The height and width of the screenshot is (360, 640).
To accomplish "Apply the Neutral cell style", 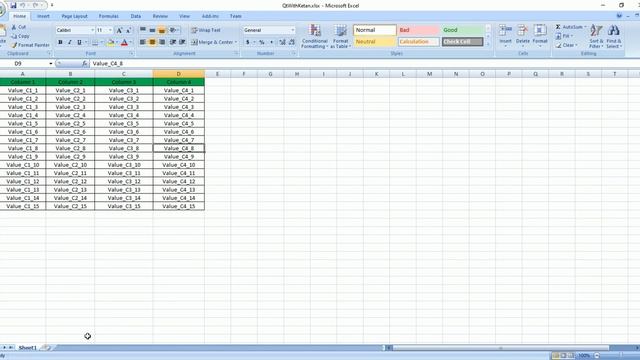I will (375, 42).
